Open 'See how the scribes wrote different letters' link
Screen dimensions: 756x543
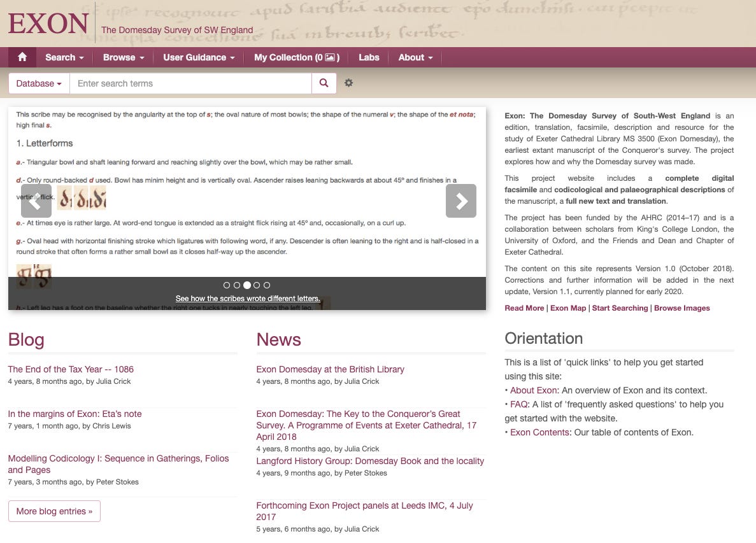click(x=248, y=299)
